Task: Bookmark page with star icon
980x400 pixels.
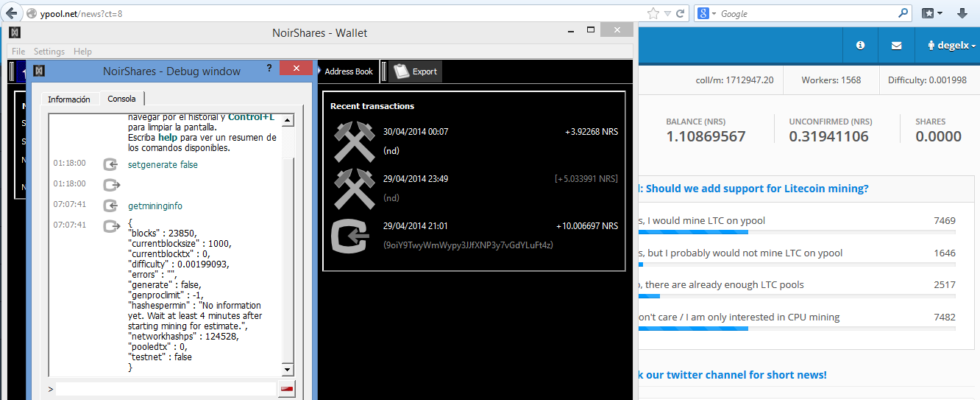Action: coord(653,13)
